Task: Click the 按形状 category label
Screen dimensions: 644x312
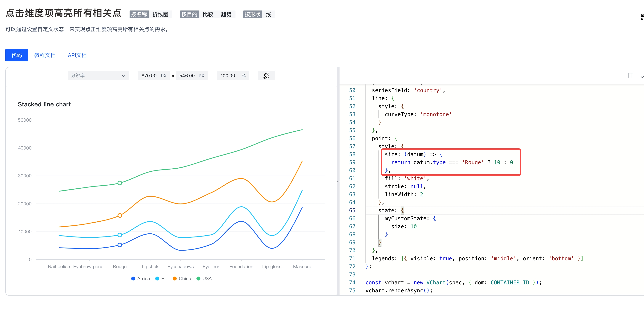Action: click(x=252, y=14)
